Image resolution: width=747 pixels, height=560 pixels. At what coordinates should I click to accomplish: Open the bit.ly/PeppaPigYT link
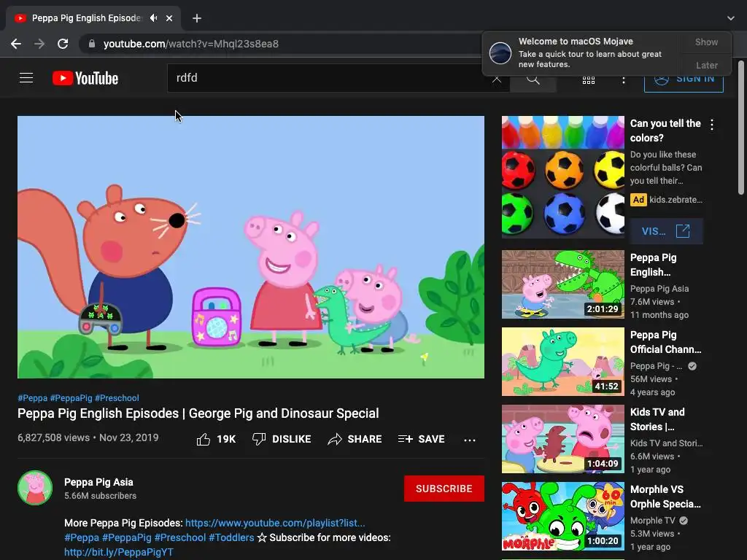(119, 553)
